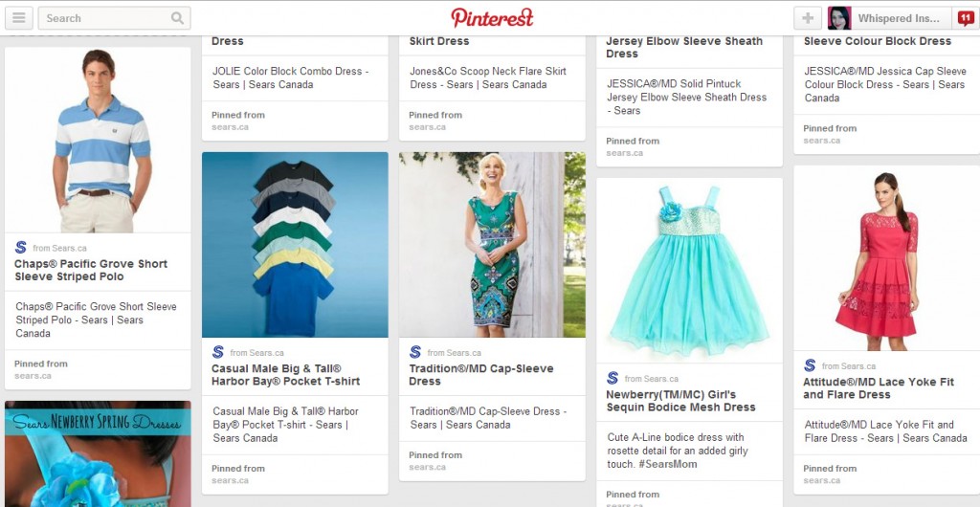
Task: Click sears.ca source under JESSICA Cap Sleeve pin
Action: 822,141
